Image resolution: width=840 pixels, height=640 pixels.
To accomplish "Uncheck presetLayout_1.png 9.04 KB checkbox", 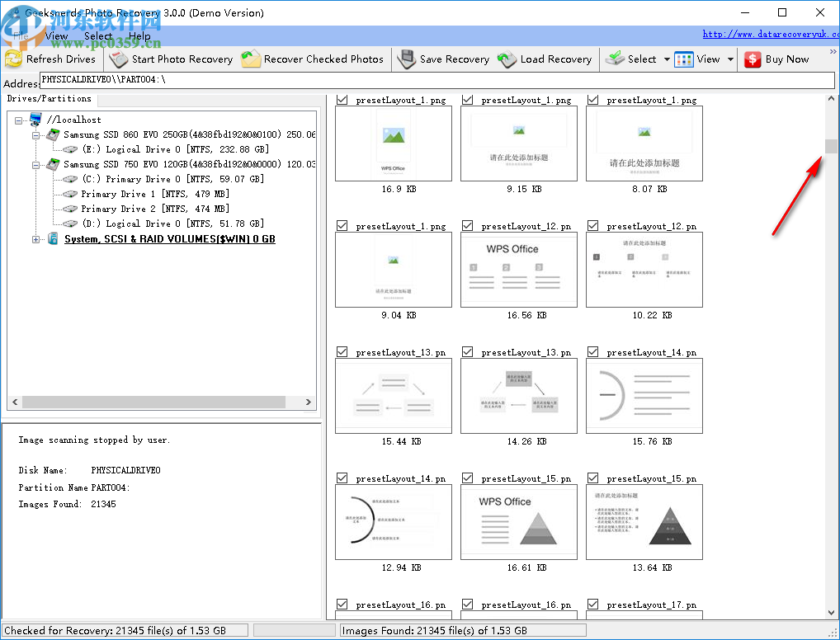I will point(342,225).
